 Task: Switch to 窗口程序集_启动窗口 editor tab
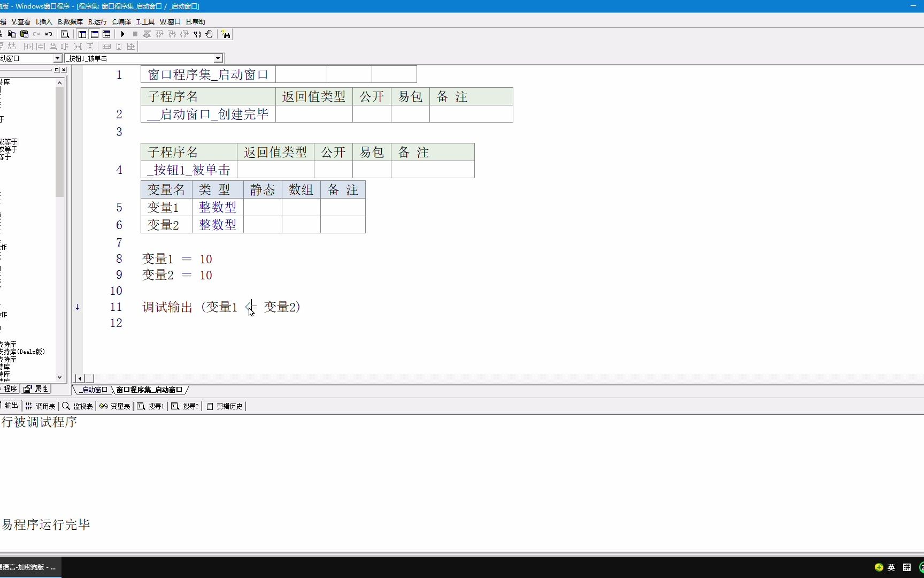tap(150, 390)
